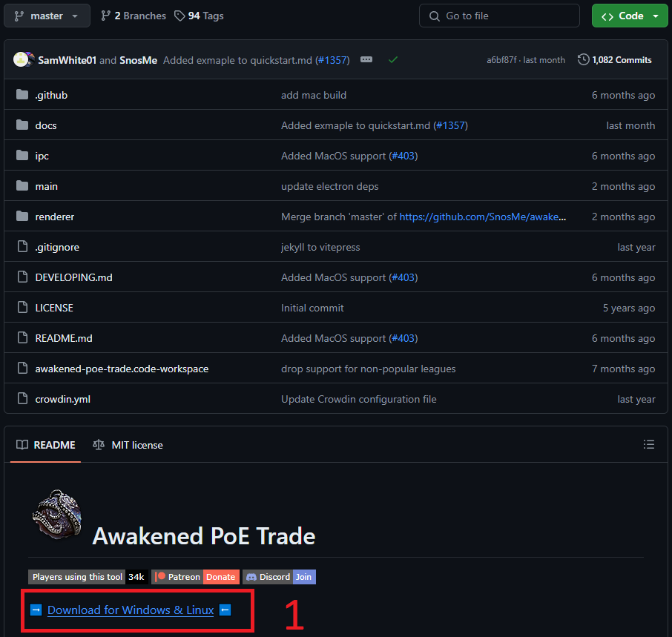The height and width of the screenshot is (637, 672).
Task: Open 'Initial commit' commit message
Action: [x=312, y=308]
